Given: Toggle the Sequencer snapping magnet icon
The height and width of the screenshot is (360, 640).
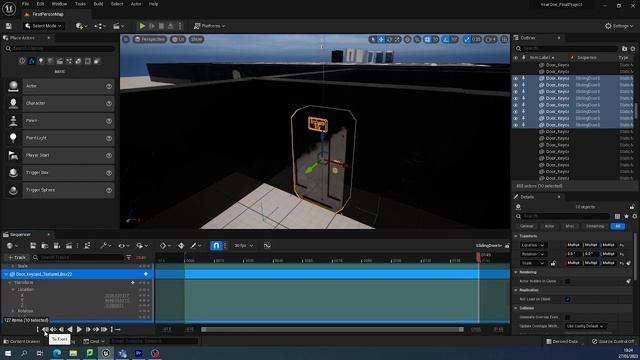Looking at the screenshot, I should pyautogui.click(x=216, y=245).
